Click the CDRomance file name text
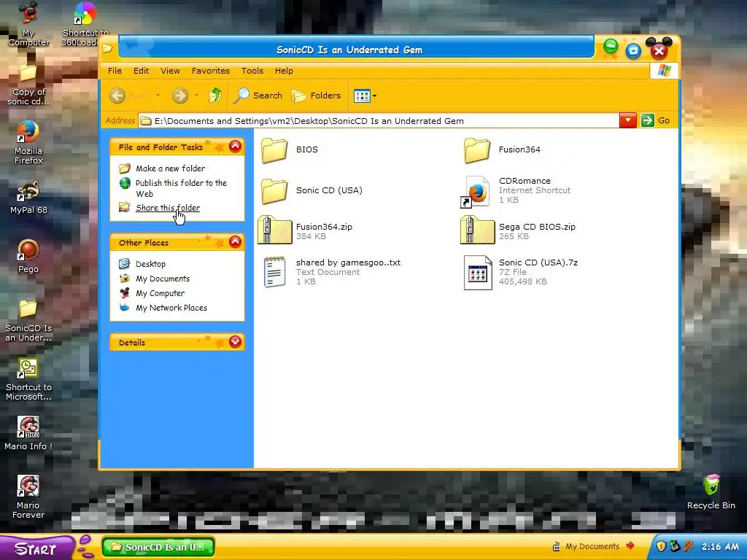 click(x=525, y=181)
